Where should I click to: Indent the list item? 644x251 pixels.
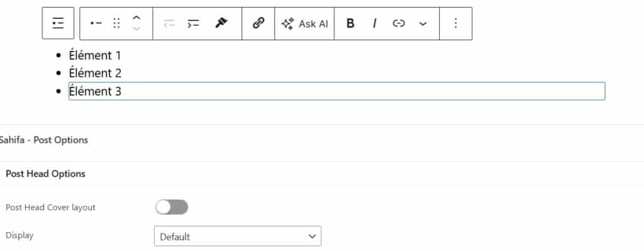193,23
